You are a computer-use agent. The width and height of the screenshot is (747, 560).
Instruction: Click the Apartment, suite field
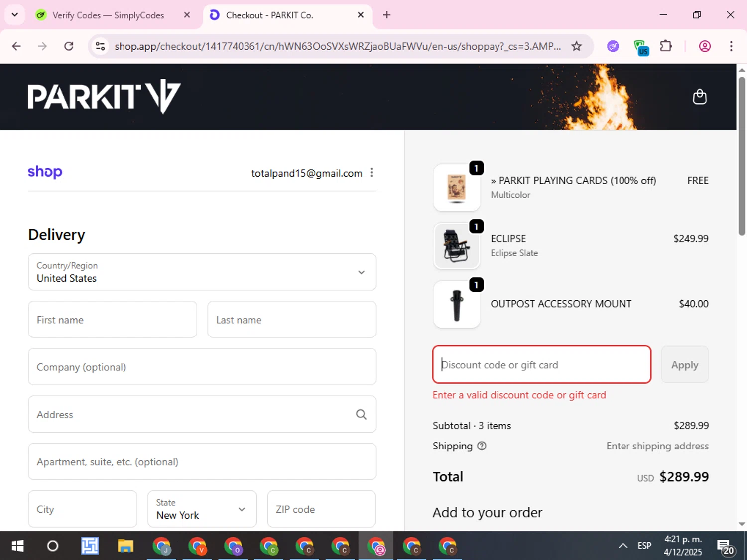click(202, 461)
